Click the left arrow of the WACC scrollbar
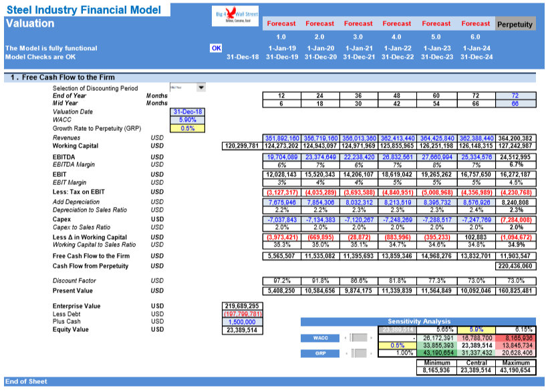554x392 pixels. point(345,338)
